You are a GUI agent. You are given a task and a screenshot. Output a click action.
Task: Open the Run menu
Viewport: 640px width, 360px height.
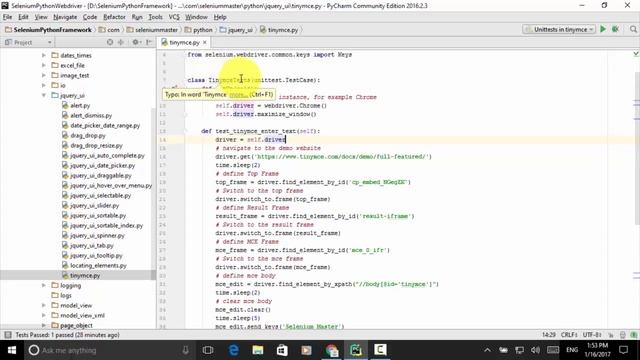pos(137,17)
